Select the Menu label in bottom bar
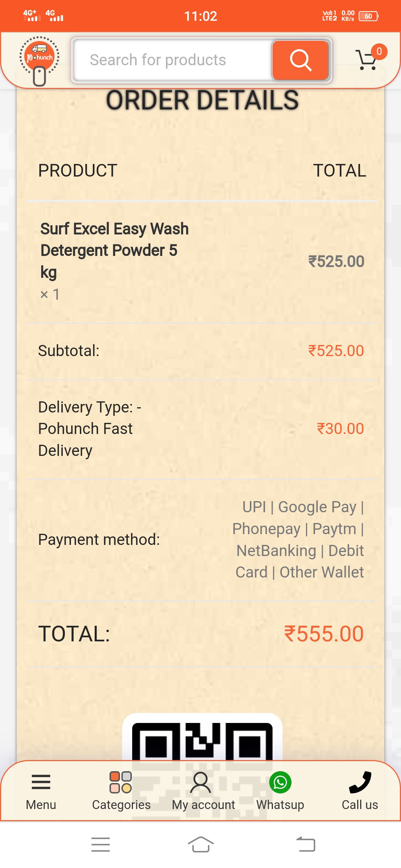Image resolution: width=401 pixels, height=868 pixels. click(41, 805)
